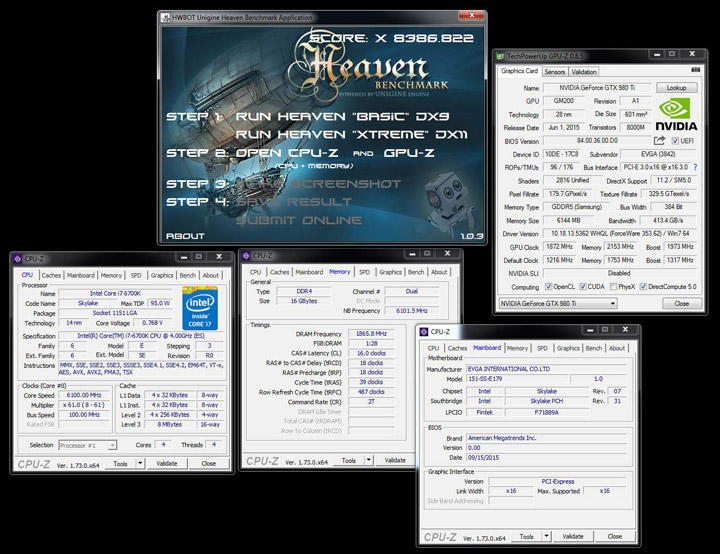The width and height of the screenshot is (720, 554).
Task: Click Save Result in Heaven window
Action: (x=294, y=202)
